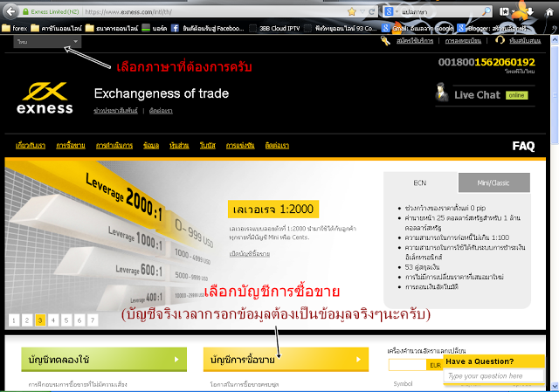The width and height of the screenshot is (559, 392).
Task: Click the การลงทะเบียน registration link
Action: (x=463, y=41)
